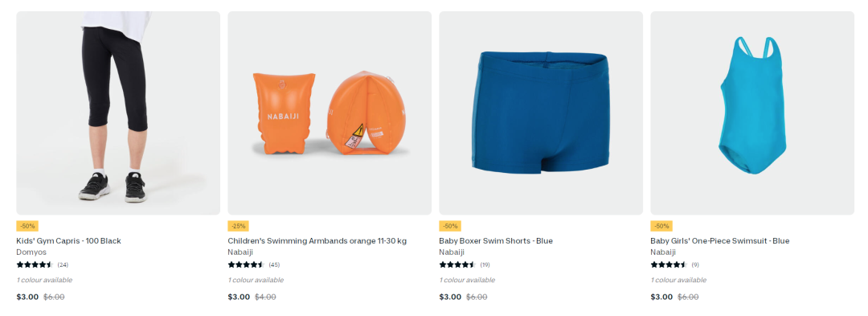868x316 pixels.
Task: Click the -50% badge on Gym Capris
Action: (x=27, y=226)
